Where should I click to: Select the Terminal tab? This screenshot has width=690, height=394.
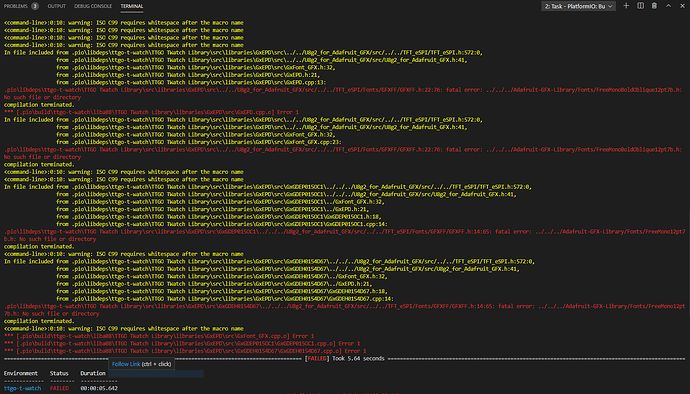coord(132,6)
